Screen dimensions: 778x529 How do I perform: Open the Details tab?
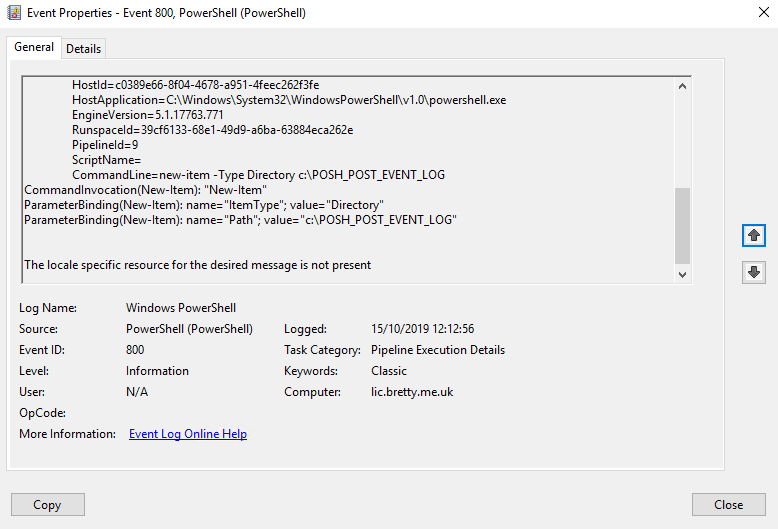pos(83,48)
